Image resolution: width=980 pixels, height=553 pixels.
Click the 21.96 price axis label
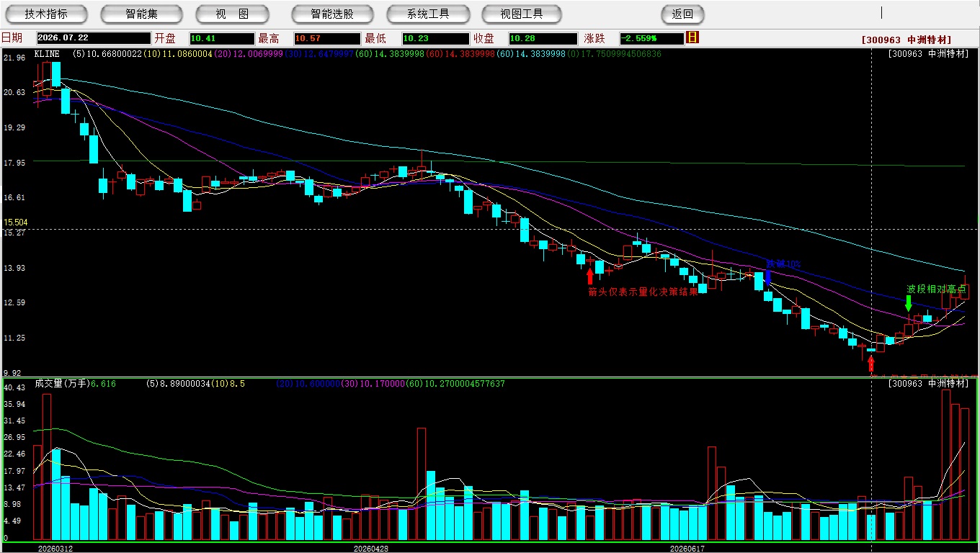pyautogui.click(x=14, y=58)
